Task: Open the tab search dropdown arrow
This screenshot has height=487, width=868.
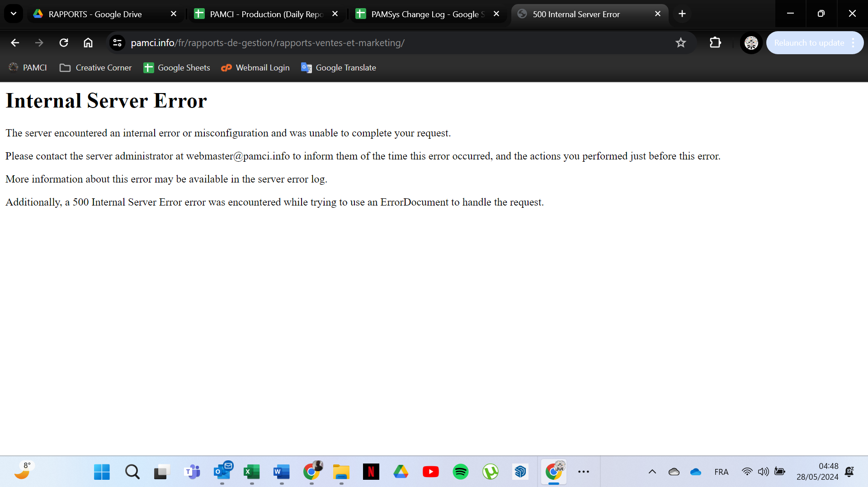Action: [14, 14]
